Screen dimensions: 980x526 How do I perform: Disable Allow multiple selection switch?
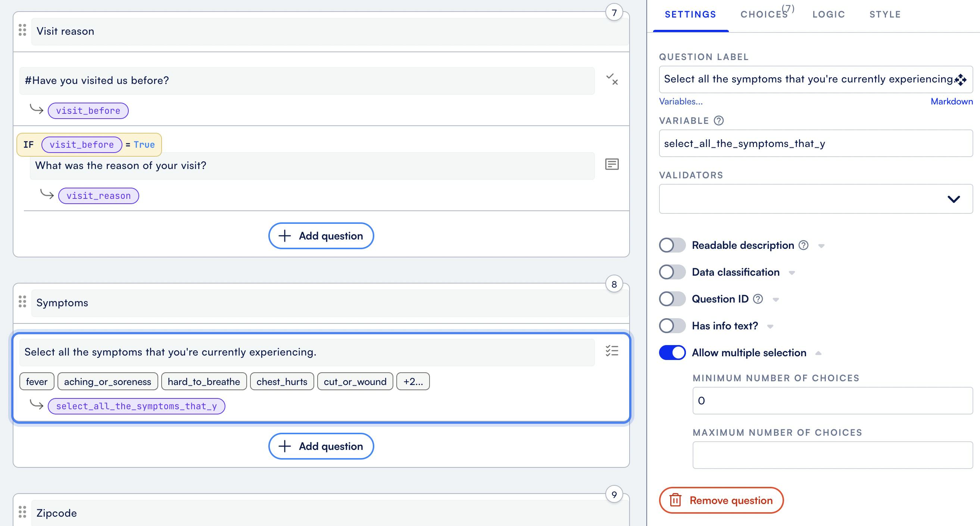tap(672, 353)
